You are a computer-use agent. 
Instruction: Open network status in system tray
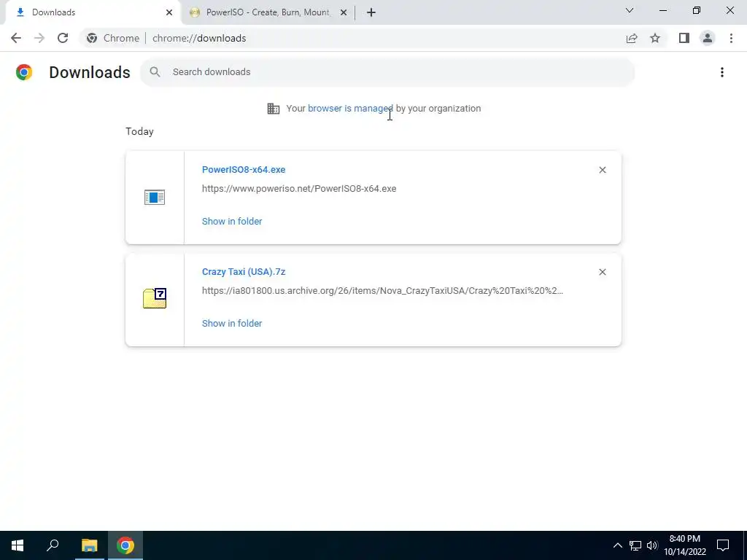click(635, 545)
